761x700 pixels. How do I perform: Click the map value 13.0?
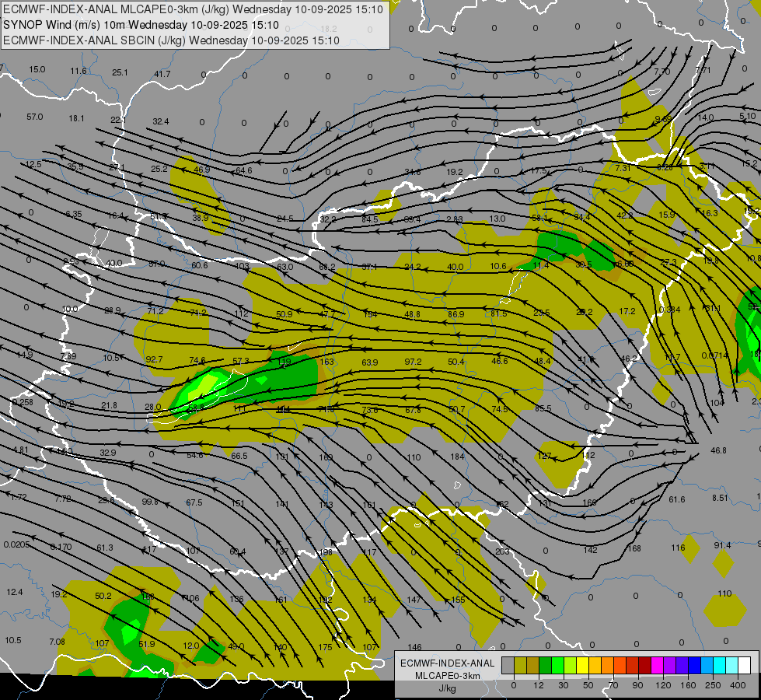pos(497,219)
